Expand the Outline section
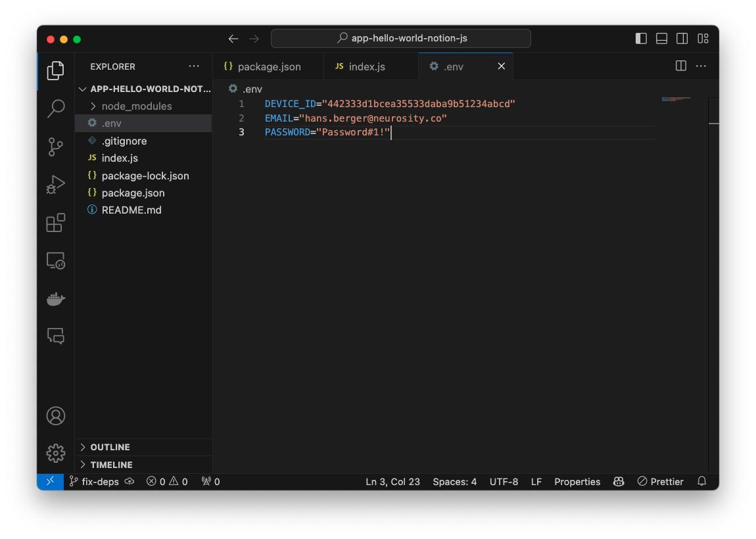 pyautogui.click(x=110, y=447)
